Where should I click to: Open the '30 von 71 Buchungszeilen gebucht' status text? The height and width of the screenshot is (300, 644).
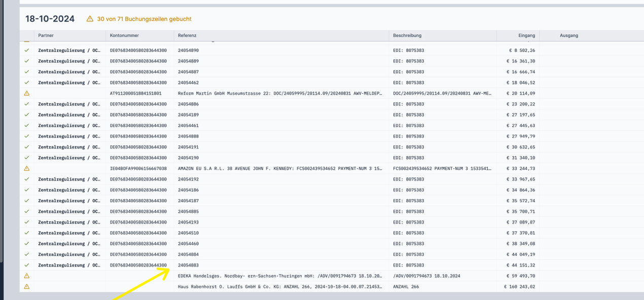[144, 19]
